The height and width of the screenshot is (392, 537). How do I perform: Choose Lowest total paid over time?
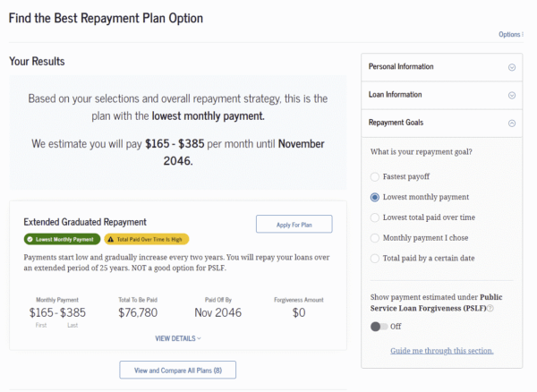click(x=374, y=217)
